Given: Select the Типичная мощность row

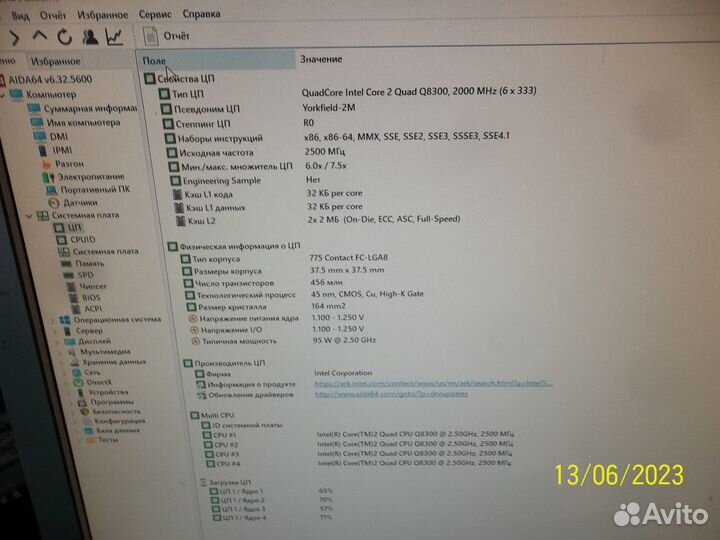Looking at the screenshot, I should coord(283,341).
